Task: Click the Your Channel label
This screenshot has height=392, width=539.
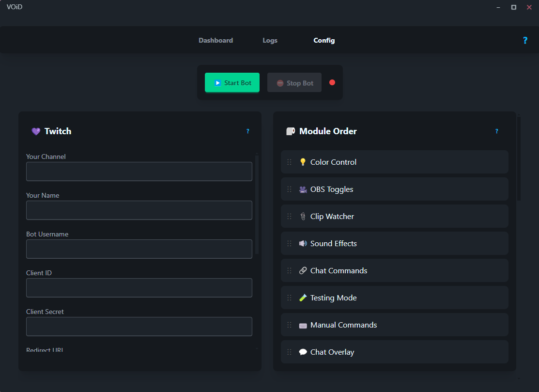Action: pyautogui.click(x=46, y=157)
